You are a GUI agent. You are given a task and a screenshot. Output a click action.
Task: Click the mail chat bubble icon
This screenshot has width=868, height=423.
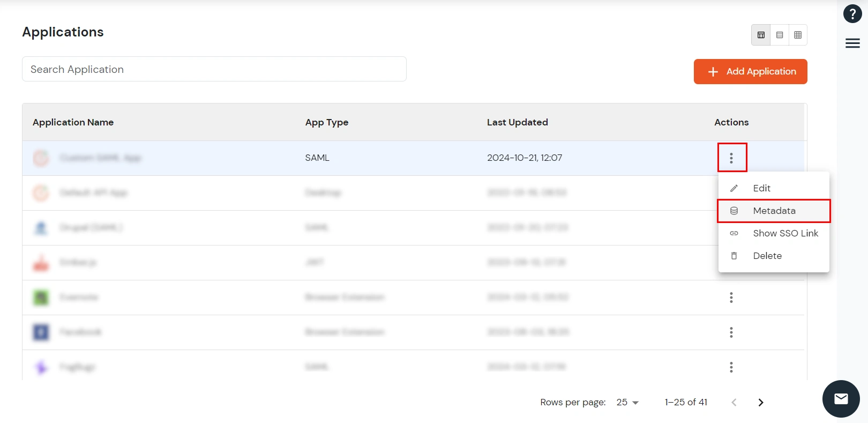click(841, 398)
